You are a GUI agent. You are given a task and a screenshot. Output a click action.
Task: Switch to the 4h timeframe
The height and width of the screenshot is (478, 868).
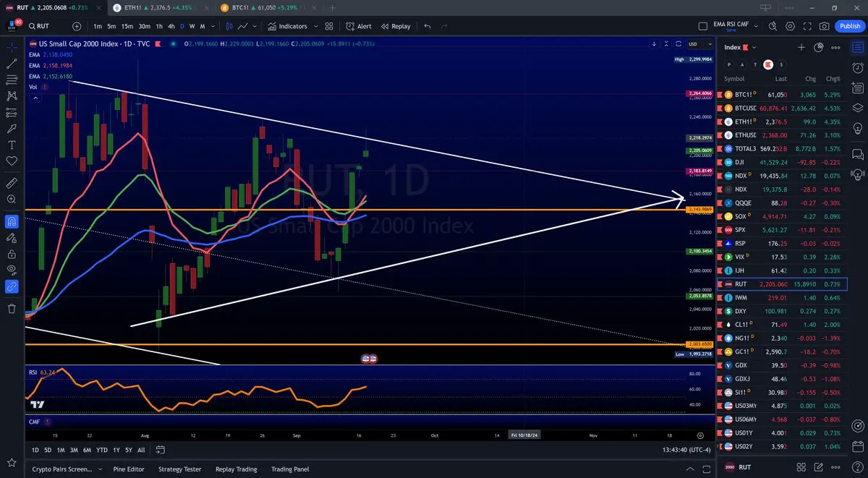[x=171, y=26]
